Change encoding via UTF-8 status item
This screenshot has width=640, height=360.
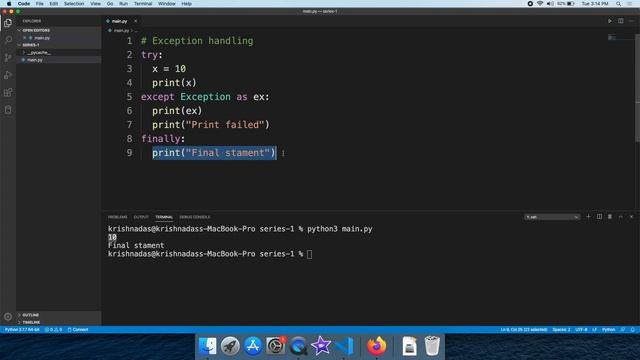[x=581, y=330]
